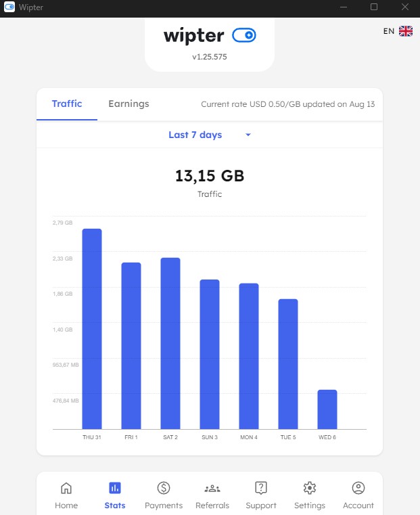Click the MON 4 axis label

249,437
